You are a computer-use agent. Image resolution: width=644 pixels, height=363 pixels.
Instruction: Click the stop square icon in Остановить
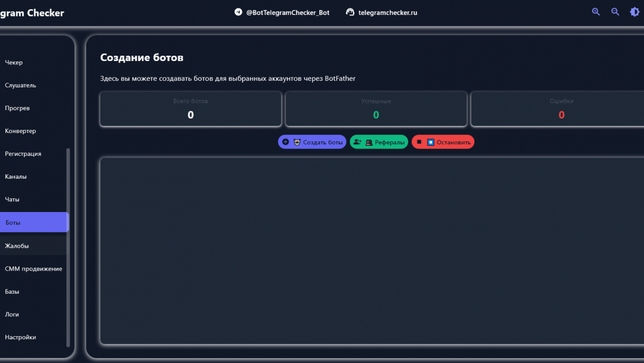tap(419, 142)
